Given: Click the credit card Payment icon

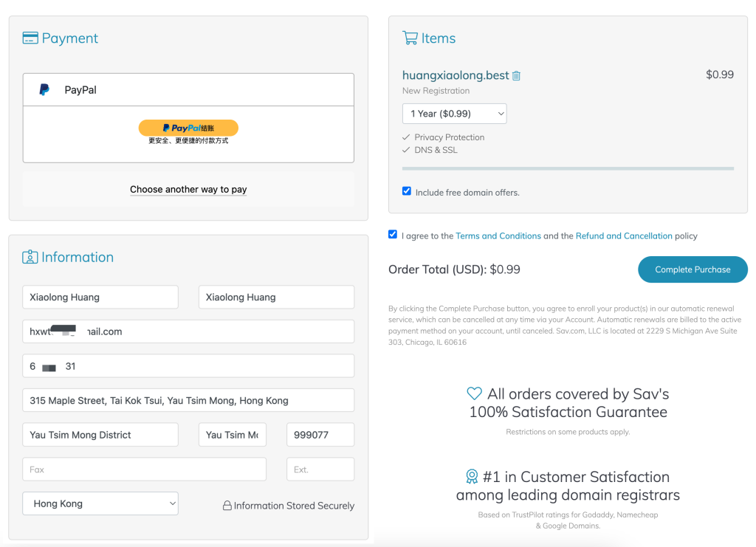Looking at the screenshot, I should [30, 38].
